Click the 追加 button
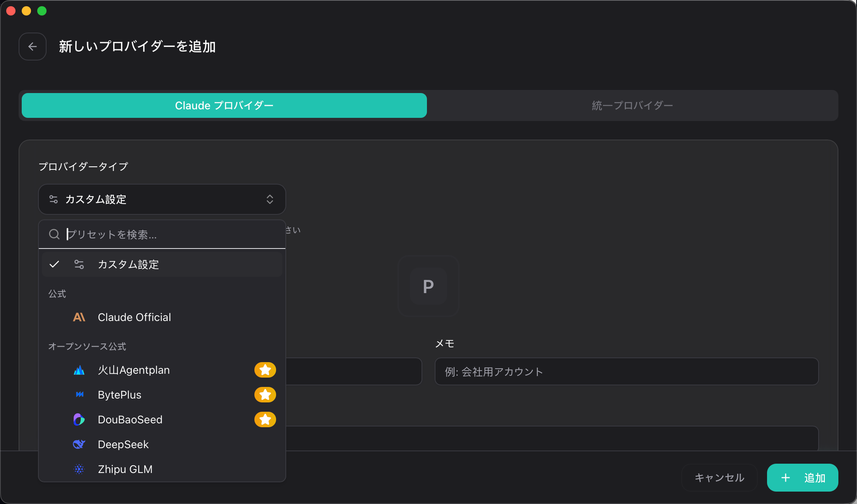Viewport: 857px width, 504px height. pos(803,478)
